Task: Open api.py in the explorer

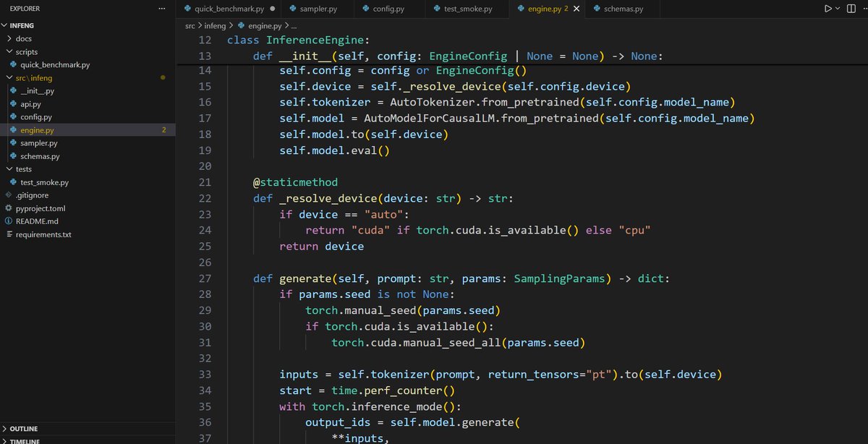Action: coord(88,103)
